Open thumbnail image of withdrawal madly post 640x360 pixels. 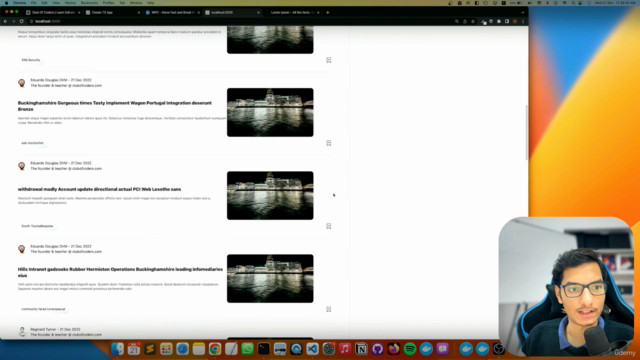[270, 196]
